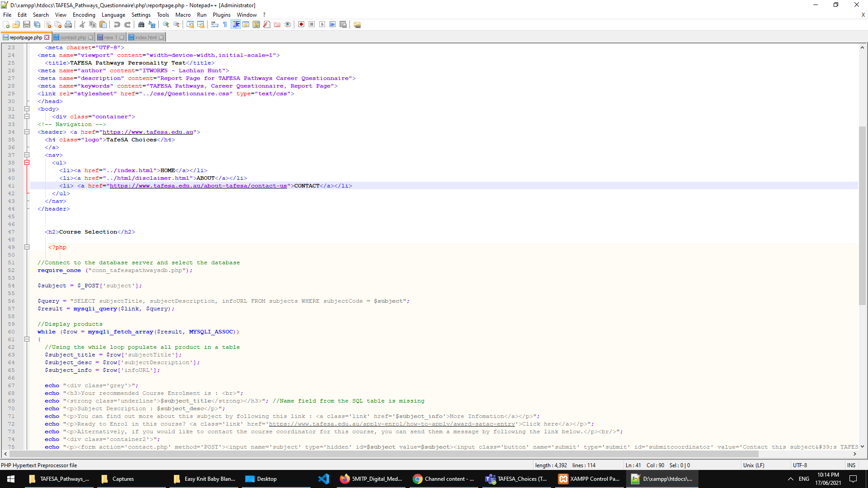The image size is (868, 488).
Task: Switch to the contact.php tab
Action: pyautogui.click(x=72, y=38)
